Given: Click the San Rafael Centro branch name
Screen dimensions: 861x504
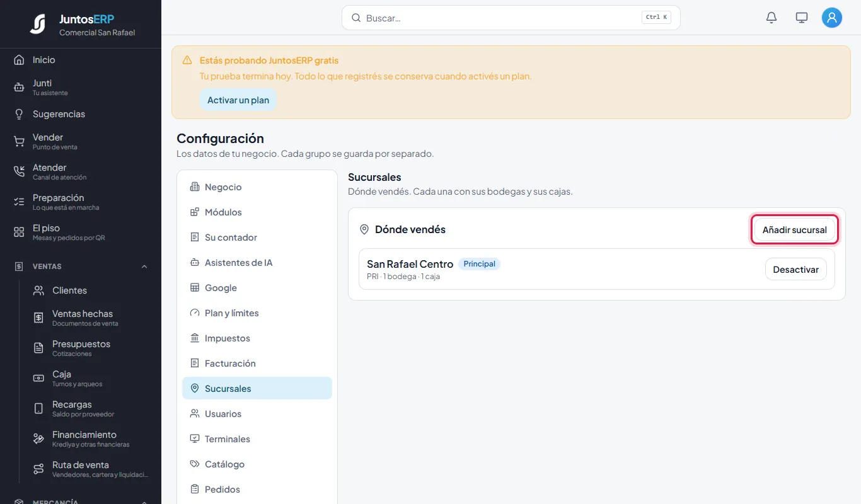Looking at the screenshot, I should [x=410, y=264].
